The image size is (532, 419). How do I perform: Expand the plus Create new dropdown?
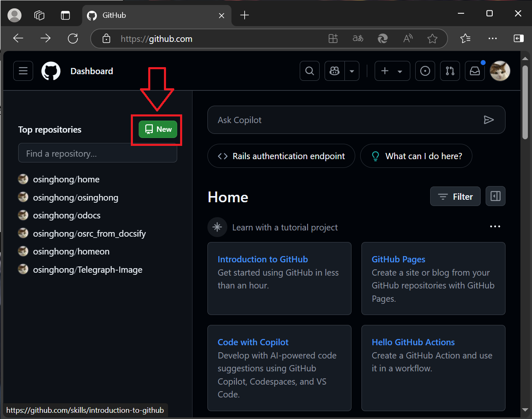(x=392, y=71)
